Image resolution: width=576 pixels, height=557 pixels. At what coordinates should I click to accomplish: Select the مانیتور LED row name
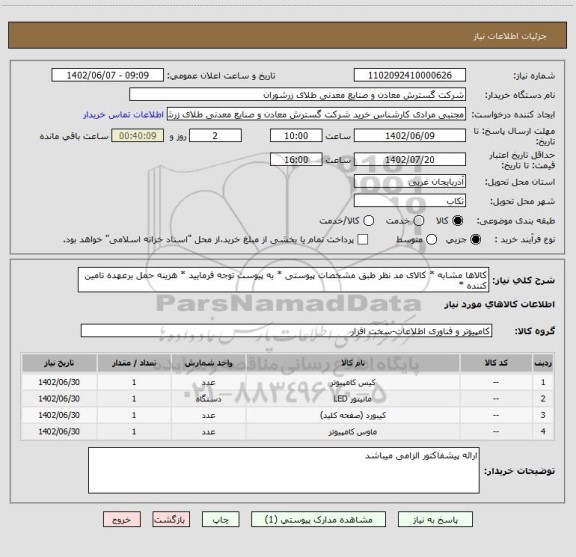[352, 399]
